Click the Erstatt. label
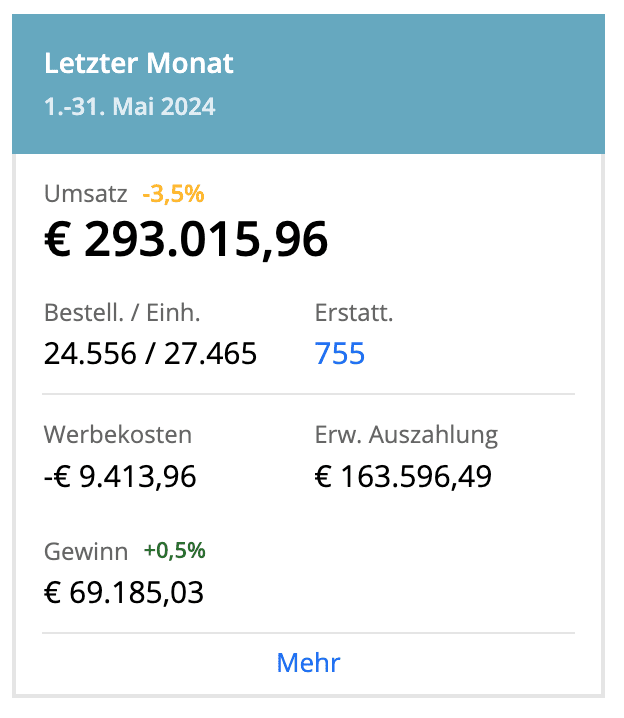Viewport: 624px width, 718px height. coord(354,313)
